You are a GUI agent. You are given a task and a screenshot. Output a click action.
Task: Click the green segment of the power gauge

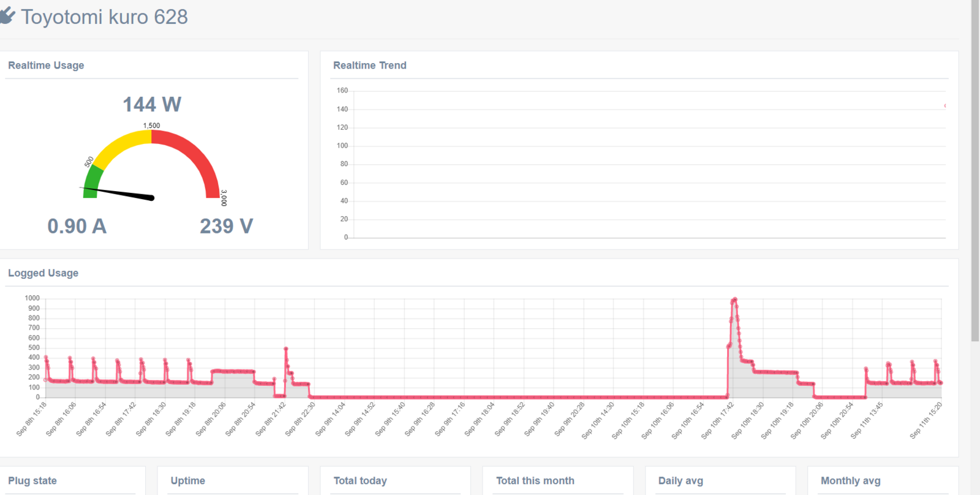point(92,181)
